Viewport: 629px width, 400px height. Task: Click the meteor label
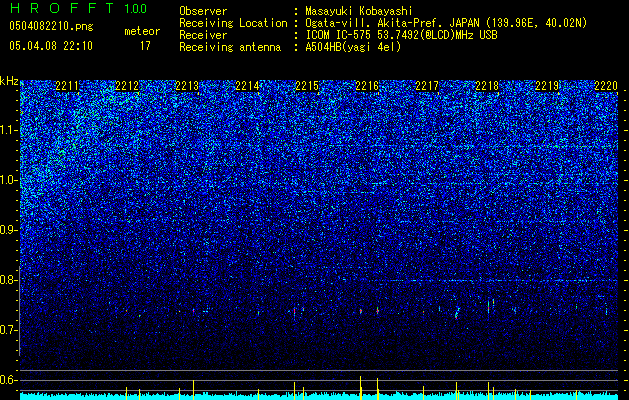point(142,31)
